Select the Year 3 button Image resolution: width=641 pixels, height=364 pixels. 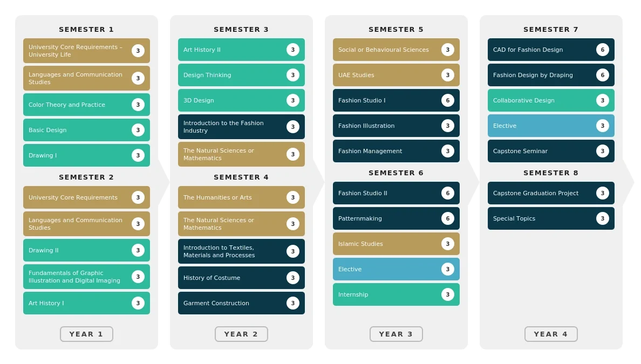(396, 334)
